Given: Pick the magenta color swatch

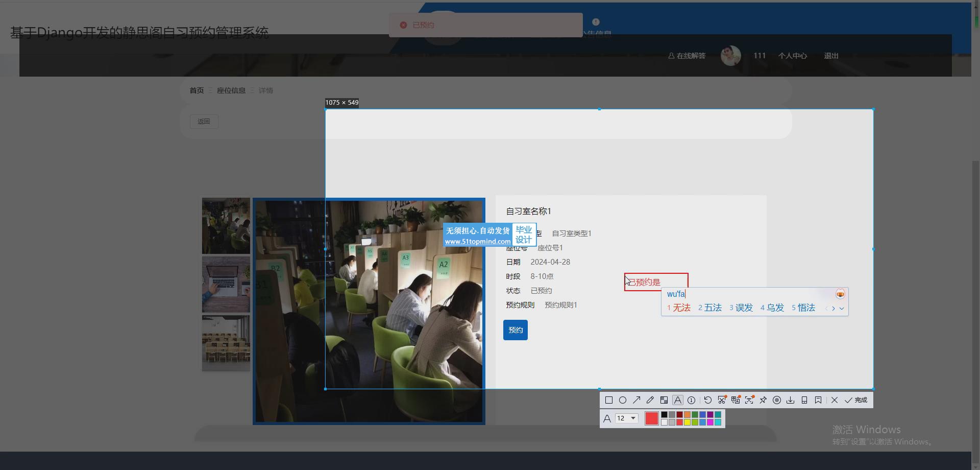Looking at the screenshot, I should [710, 422].
